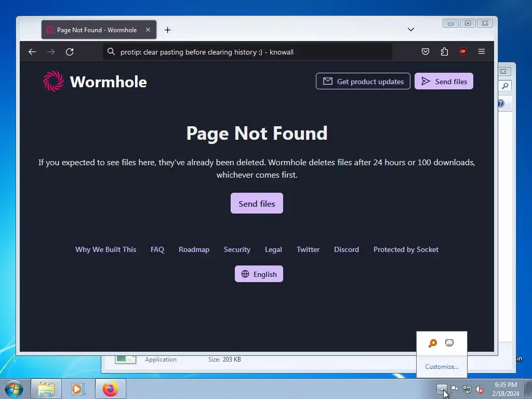Click the orange magnifier tray icon in popup
The height and width of the screenshot is (399, 532).
point(433,343)
